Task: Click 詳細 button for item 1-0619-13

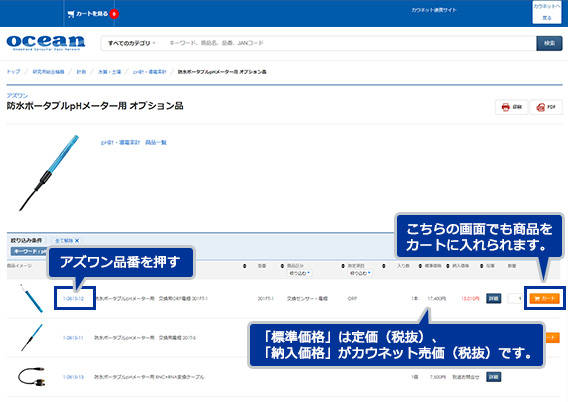Action: coord(493,377)
